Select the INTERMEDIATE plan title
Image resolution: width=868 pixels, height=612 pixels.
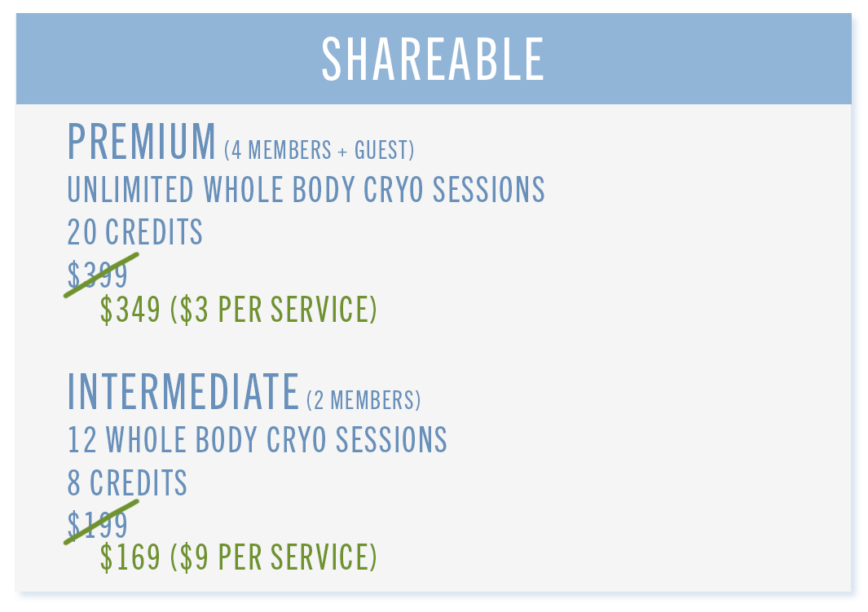183,392
